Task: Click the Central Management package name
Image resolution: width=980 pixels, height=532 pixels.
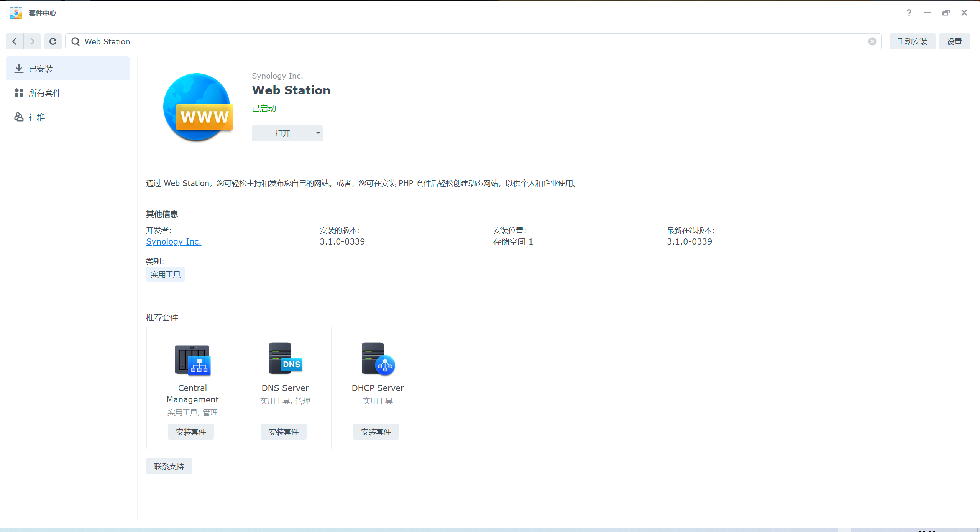Action: [192, 394]
